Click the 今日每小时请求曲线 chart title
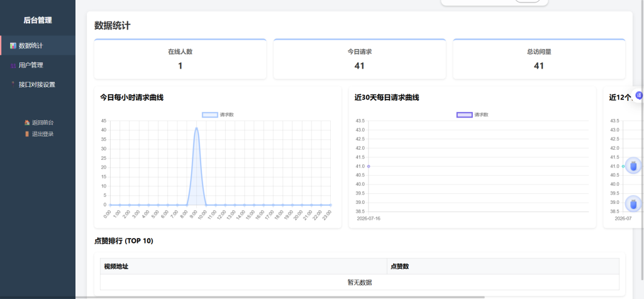This screenshot has height=299, width=644. 132,98
